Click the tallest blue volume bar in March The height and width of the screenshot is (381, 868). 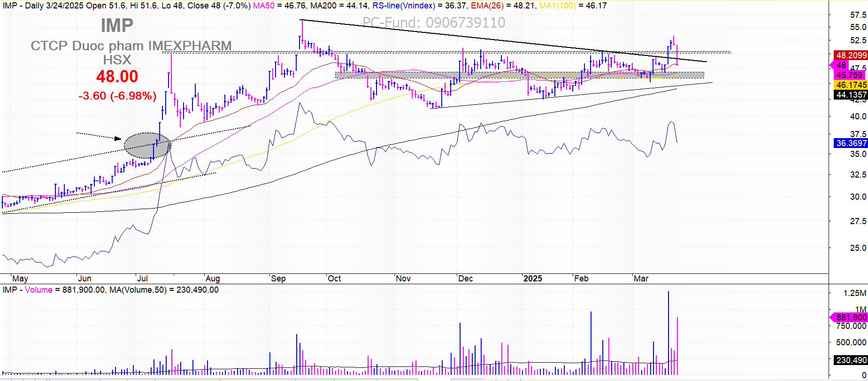click(x=668, y=333)
